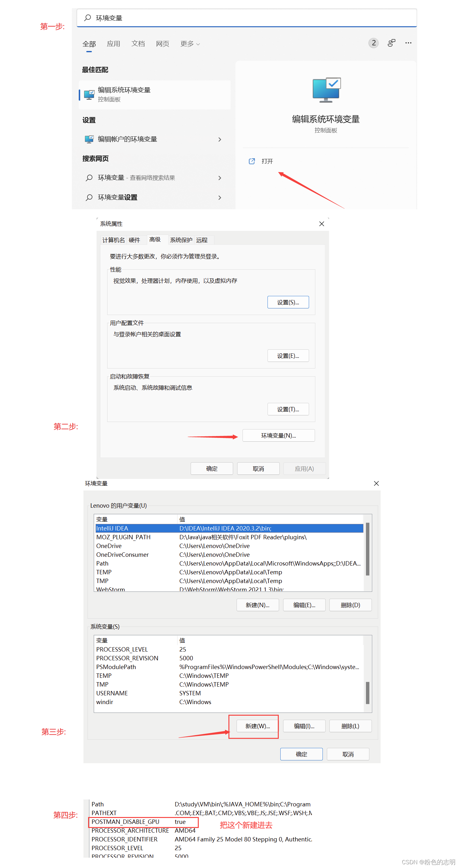Click the startup recovery 设置(T)... button
Viewport: 460px width, 868px height.
tap(288, 409)
